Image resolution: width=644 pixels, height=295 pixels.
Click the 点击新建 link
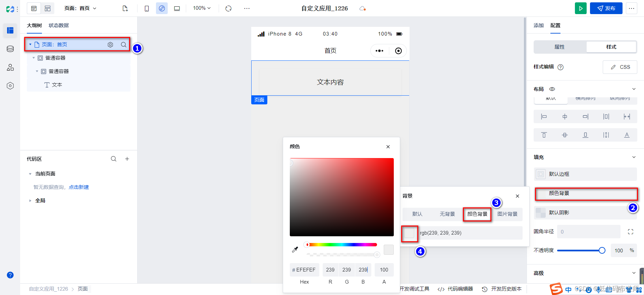(x=79, y=187)
